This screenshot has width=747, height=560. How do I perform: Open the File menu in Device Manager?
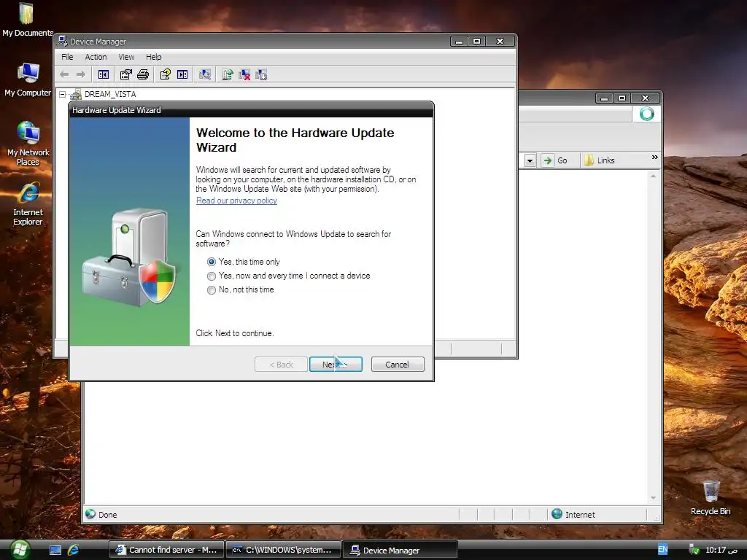pyautogui.click(x=67, y=57)
